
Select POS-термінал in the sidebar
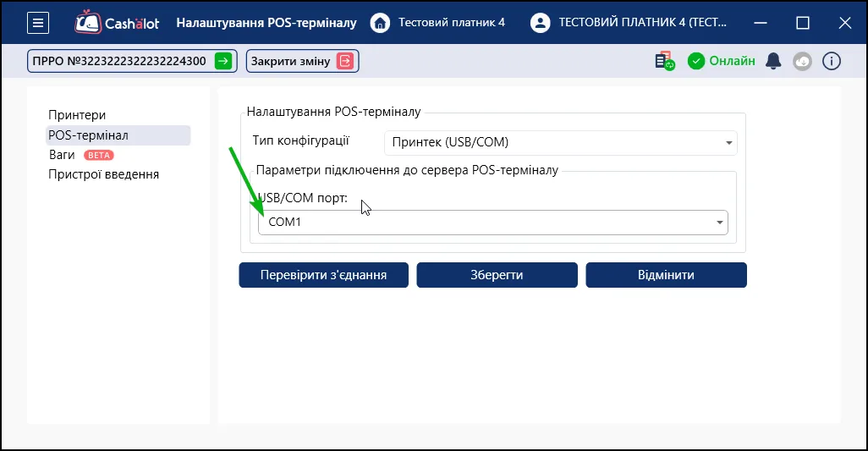(118, 135)
